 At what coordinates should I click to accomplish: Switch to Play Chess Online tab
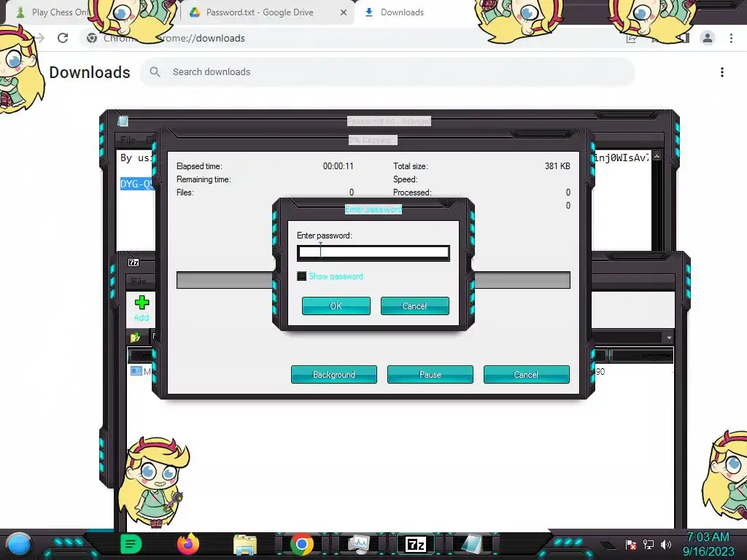[53, 12]
